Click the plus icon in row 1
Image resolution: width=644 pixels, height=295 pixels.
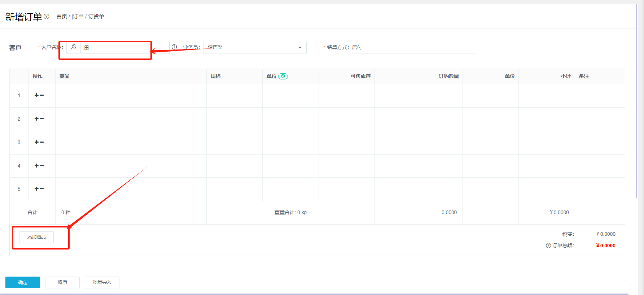point(36,95)
